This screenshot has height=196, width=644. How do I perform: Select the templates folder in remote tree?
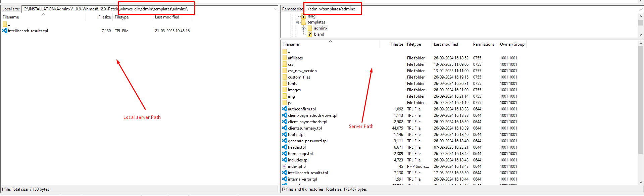(x=316, y=22)
